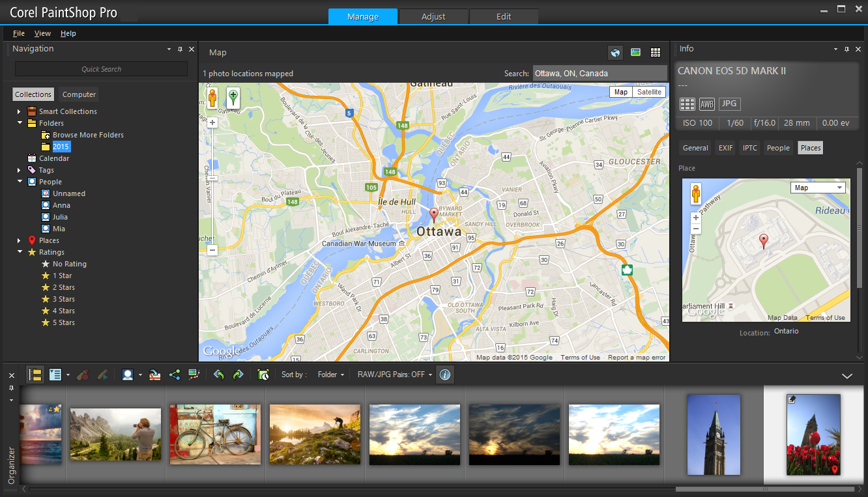Zoom out on the main map
Viewport: 868px width, 497px height.
(x=212, y=250)
